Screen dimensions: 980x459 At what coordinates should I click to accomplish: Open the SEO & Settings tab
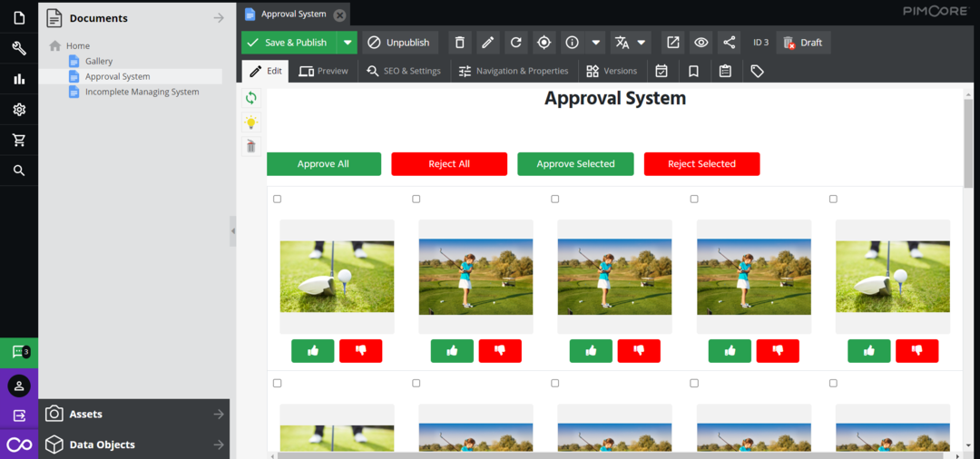pos(404,71)
